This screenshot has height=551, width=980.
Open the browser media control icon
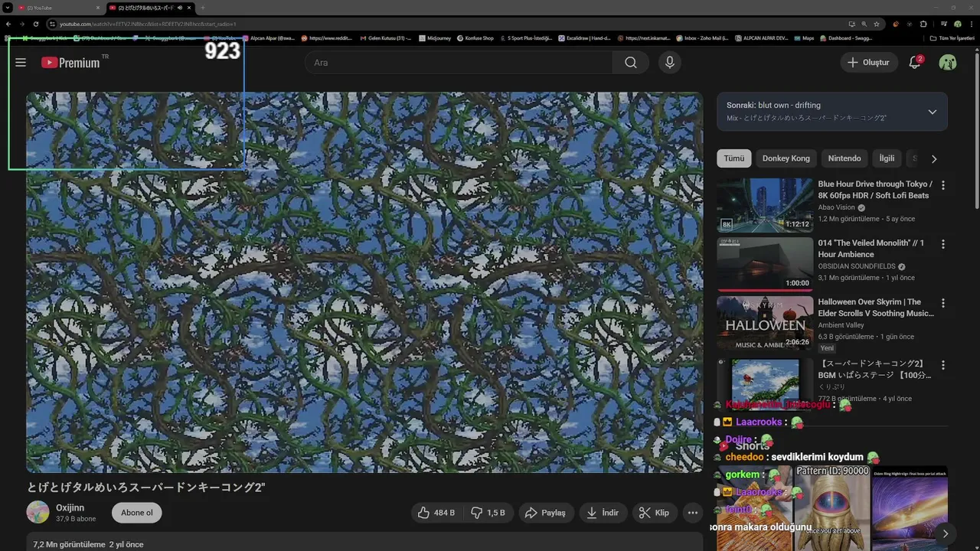click(x=943, y=24)
